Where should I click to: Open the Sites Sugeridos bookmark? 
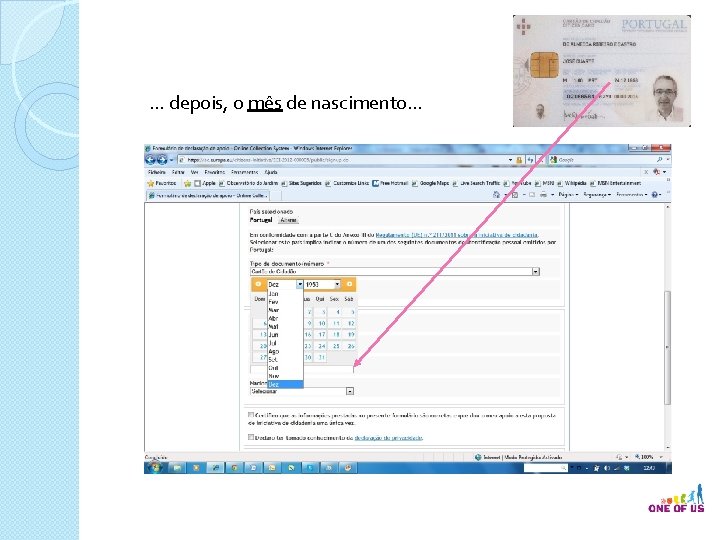click(x=302, y=183)
